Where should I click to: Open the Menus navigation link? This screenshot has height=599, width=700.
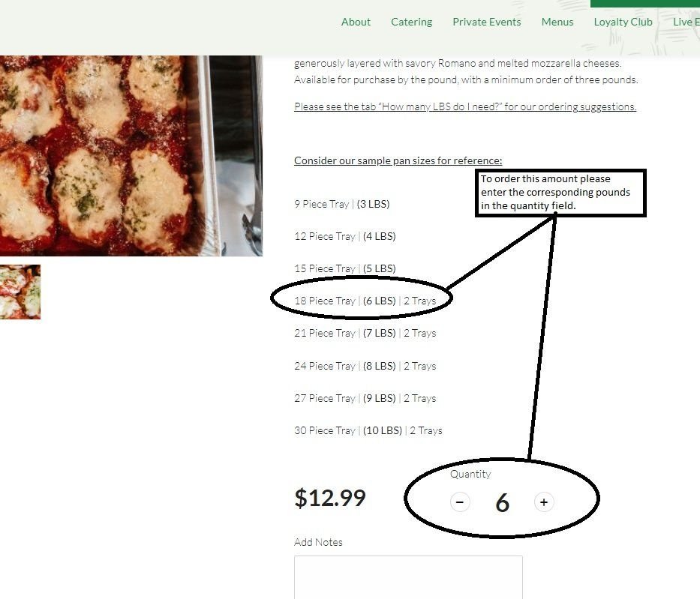pos(557,22)
